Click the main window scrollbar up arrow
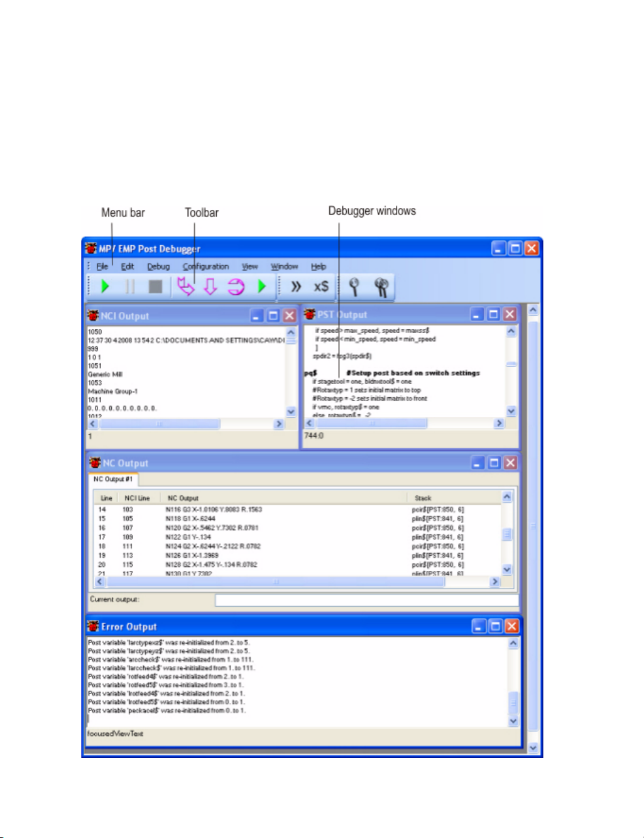Viewport: 644px width, 838px height. (x=533, y=310)
